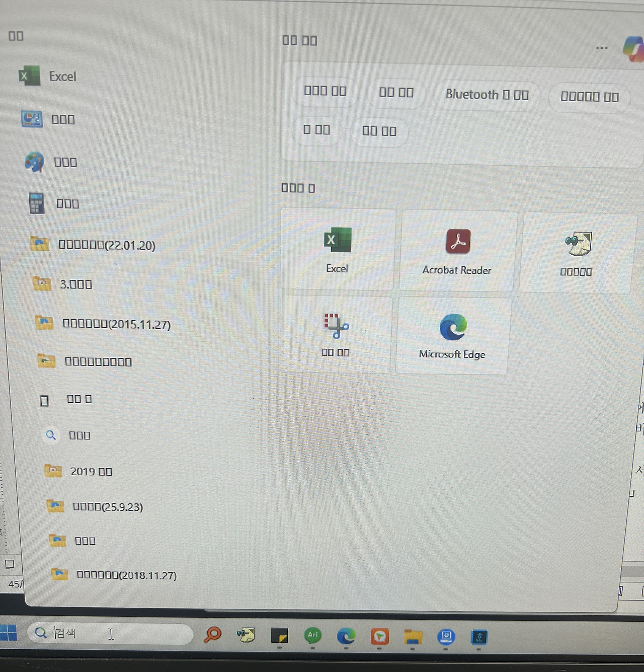
Task: Open the dark Sticky Notes icon on the taskbar
Action: 279,636
